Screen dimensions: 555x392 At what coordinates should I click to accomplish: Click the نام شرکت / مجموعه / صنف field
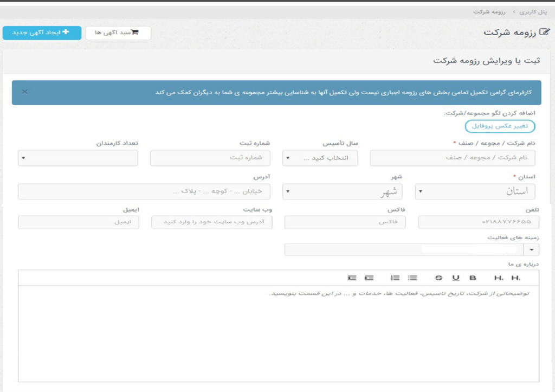point(452,158)
